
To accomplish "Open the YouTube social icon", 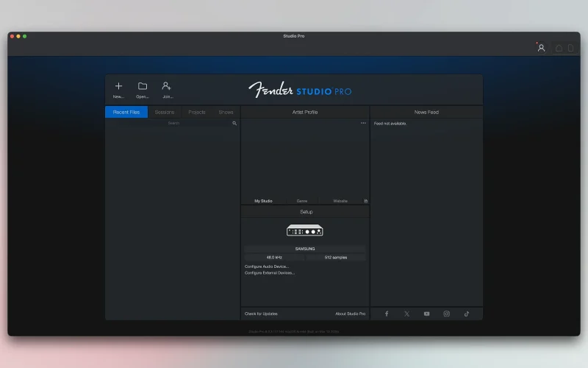I will click(427, 314).
